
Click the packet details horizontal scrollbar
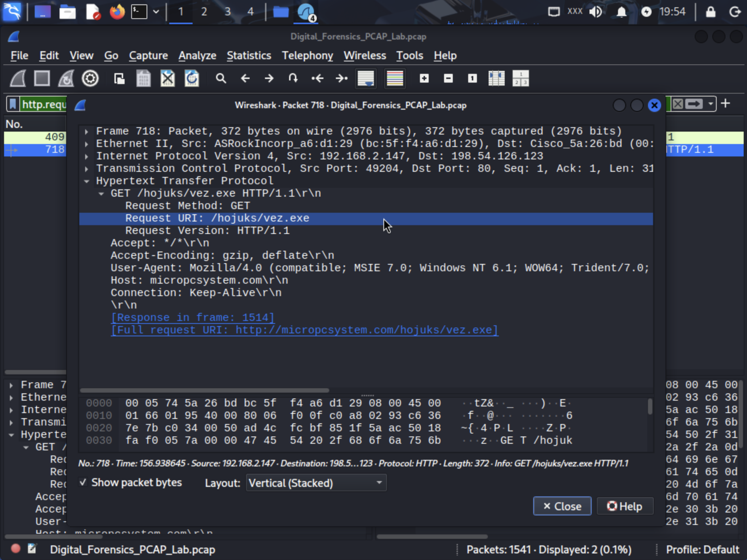pos(205,390)
